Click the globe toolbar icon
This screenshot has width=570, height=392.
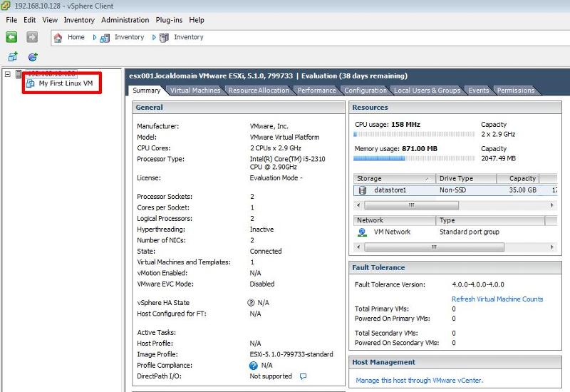[x=33, y=57]
